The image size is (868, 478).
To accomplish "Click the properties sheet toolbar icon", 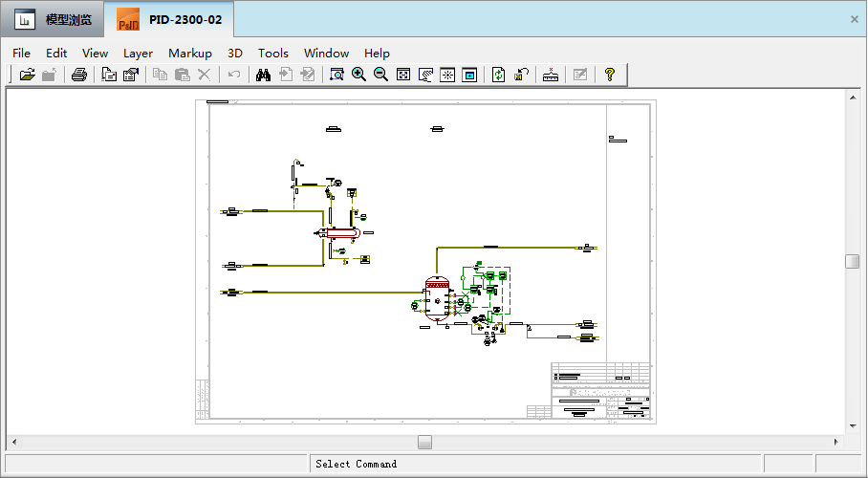I will [x=131, y=75].
